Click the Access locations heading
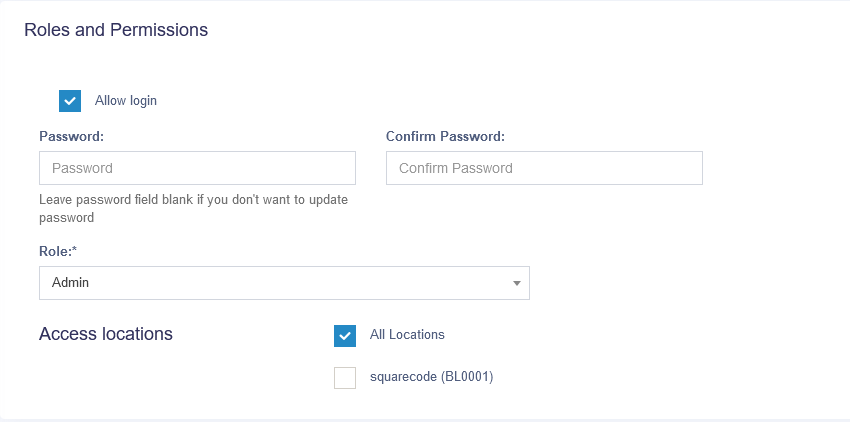The height and width of the screenshot is (422, 850). [x=106, y=334]
